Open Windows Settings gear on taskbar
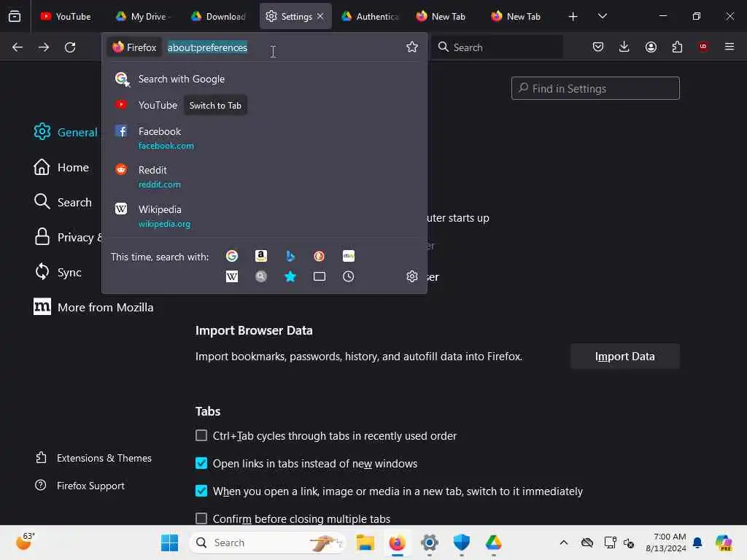The height and width of the screenshot is (560, 747). coord(429,542)
